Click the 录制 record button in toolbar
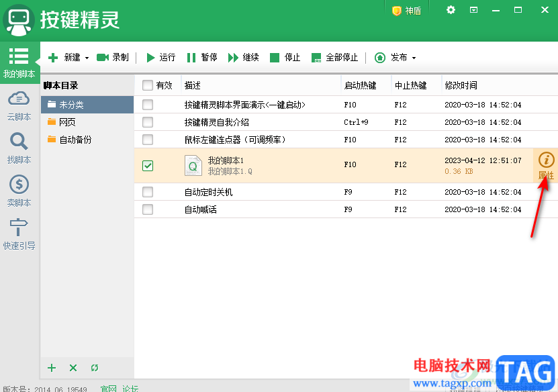Image resolution: width=558 pixels, height=392 pixels. pos(113,58)
